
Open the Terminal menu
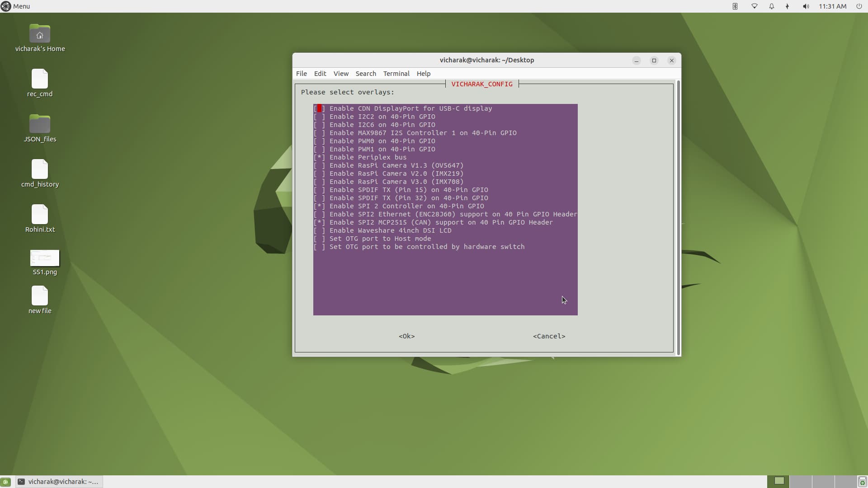[396, 74]
